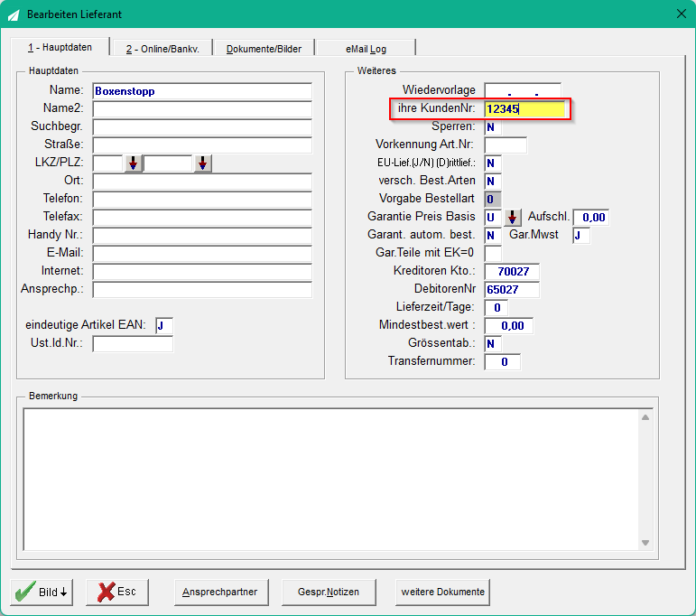Focus the Ort input field
The width and height of the screenshot is (696, 616).
click(x=202, y=182)
